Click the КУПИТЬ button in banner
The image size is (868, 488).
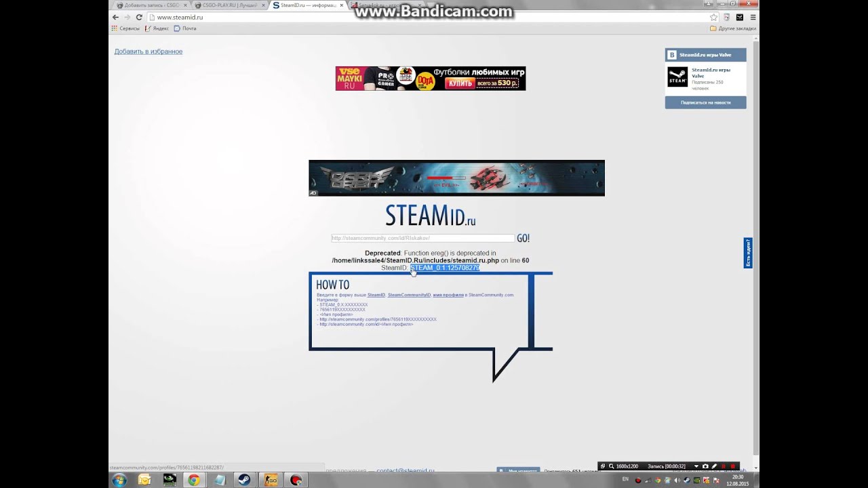coord(460,83)
